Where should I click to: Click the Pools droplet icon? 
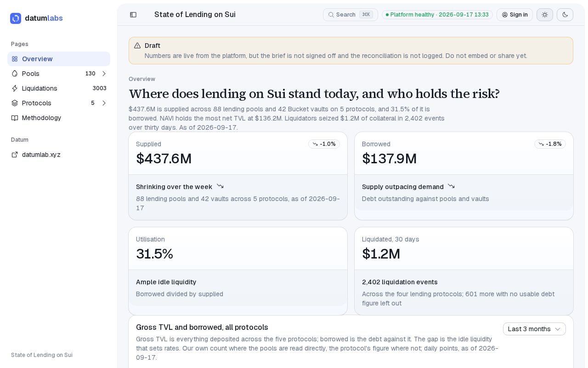15,74
